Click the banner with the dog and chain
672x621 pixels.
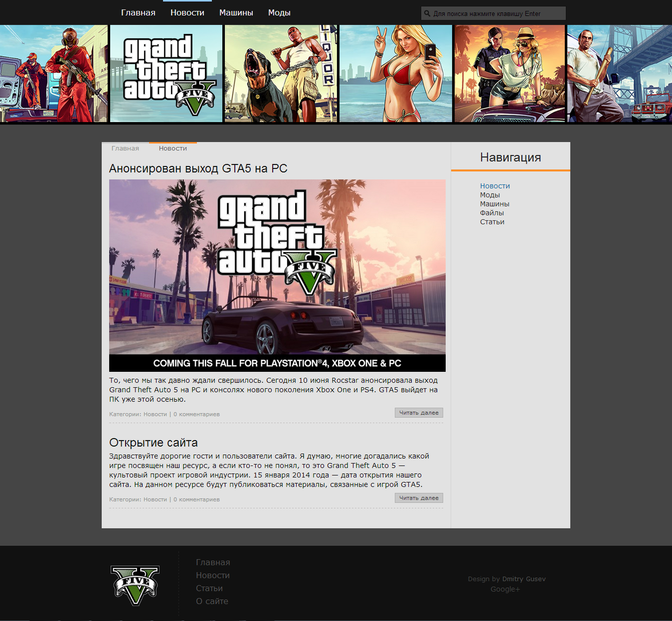pos(280,73)
